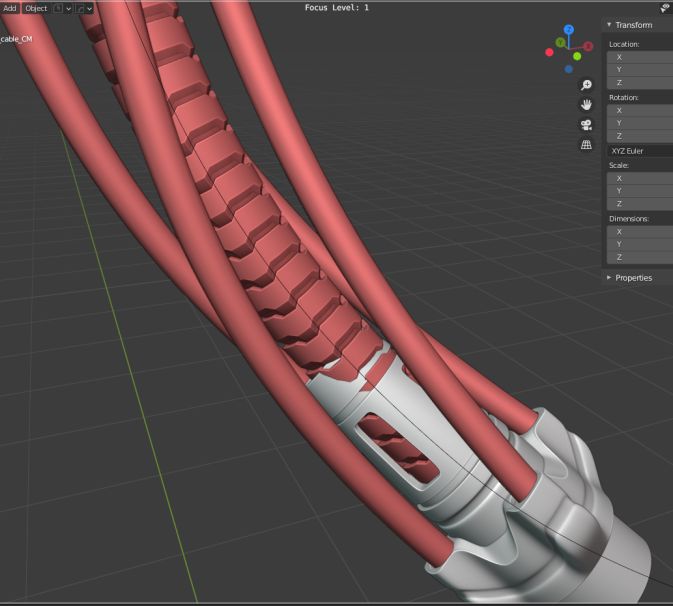673x606 pixels.
Task: Click the blue Z axis gizmo ball
Action: (569, 30)
